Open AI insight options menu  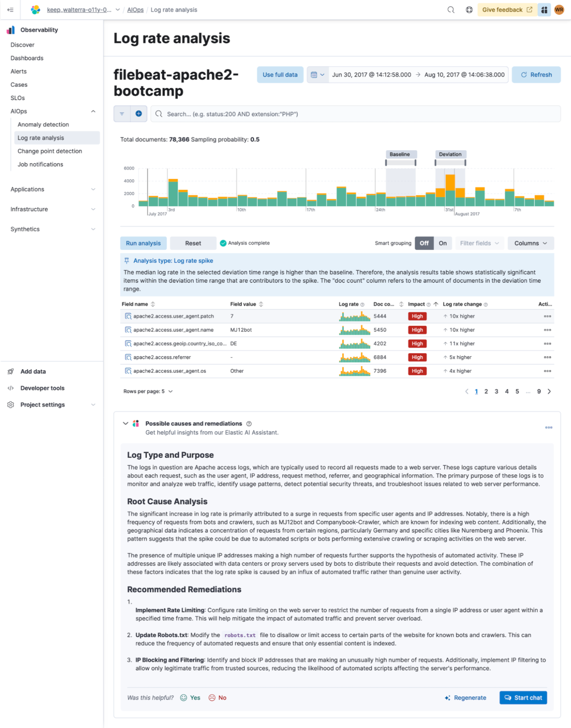(x=548, y=428)
